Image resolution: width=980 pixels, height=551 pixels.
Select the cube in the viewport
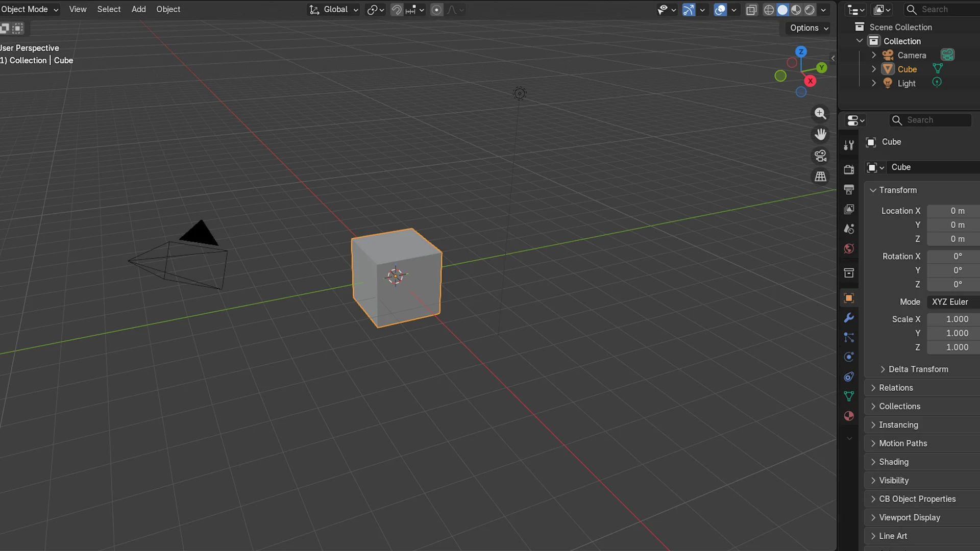point(397,278)
